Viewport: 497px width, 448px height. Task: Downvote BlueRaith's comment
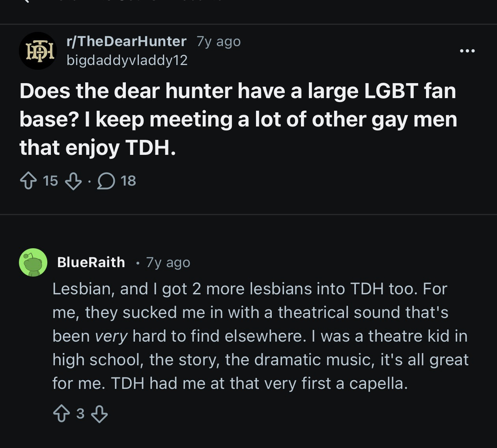point(99,414)
